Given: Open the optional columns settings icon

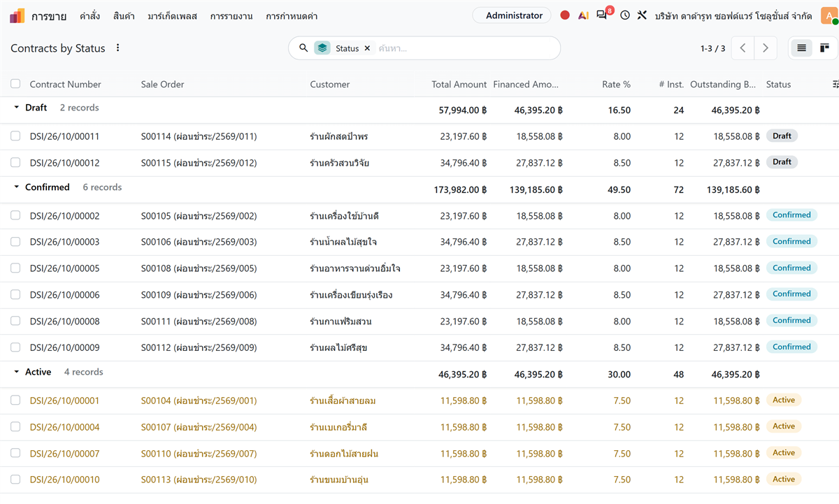Looking at the screenshot, I should click(x=836, y=85).
